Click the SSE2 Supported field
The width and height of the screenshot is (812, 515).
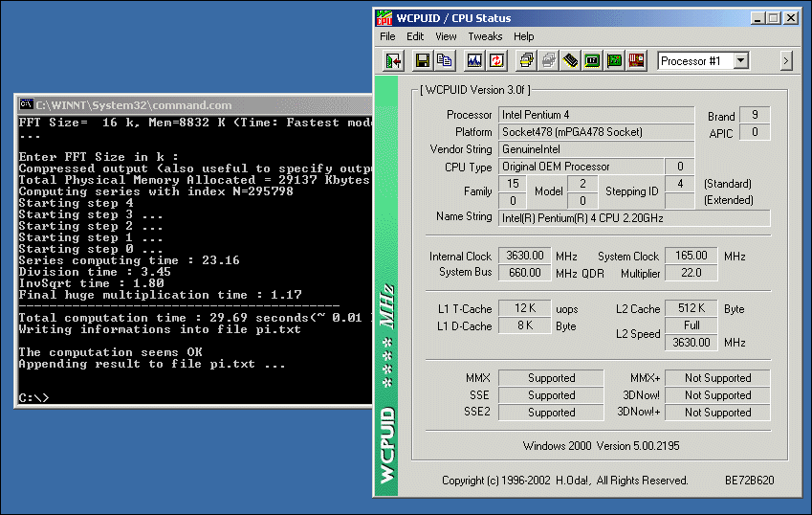tap(551, 413)
